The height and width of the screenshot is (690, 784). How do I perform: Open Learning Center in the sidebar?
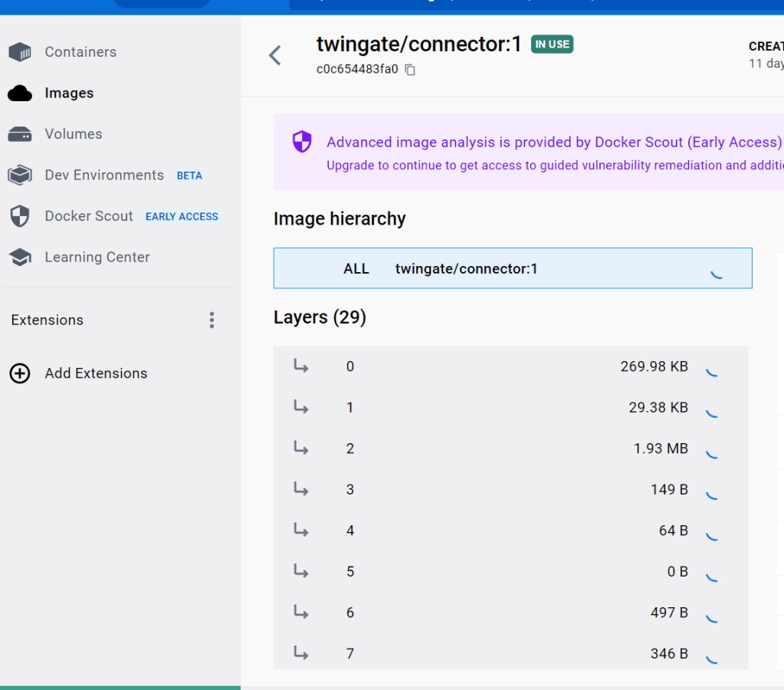tap(97, 257)
